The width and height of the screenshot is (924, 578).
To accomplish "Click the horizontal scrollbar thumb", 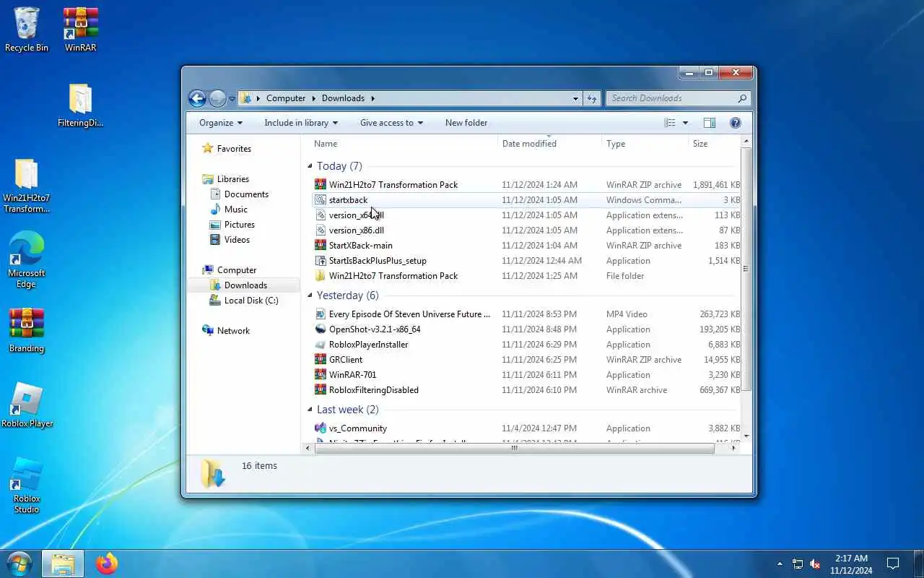I will (x=514, y=448).
